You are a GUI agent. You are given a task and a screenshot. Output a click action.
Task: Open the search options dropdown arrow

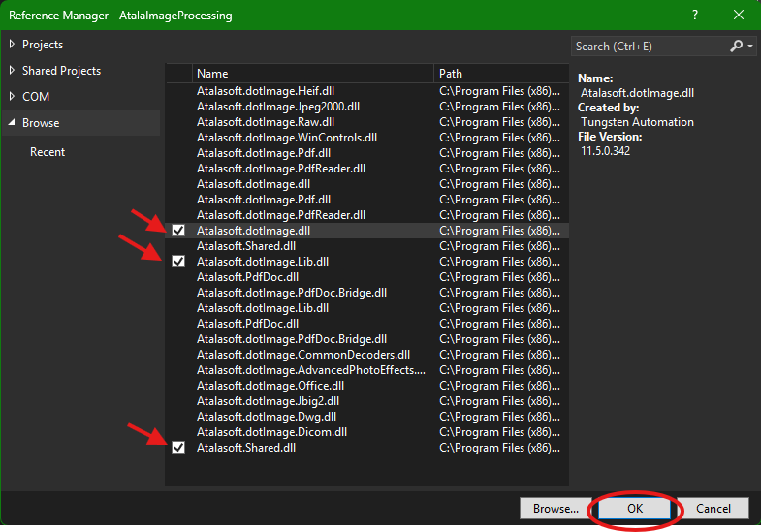point(749,46)
